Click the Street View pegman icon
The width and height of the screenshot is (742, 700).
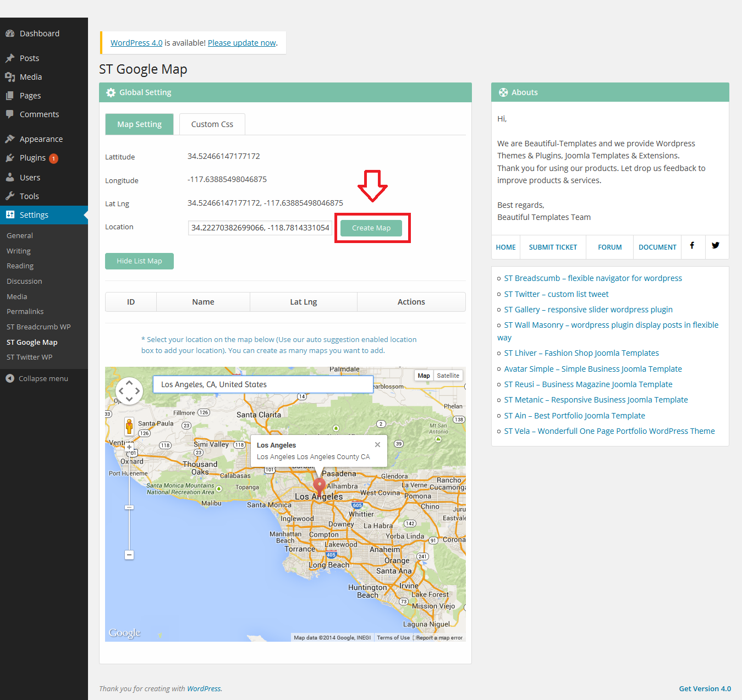click(129, 426)
